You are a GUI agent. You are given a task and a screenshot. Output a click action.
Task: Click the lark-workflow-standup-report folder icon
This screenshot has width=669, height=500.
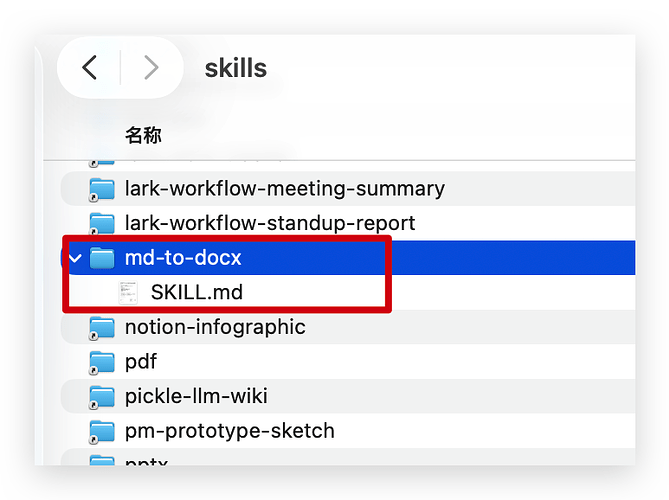click(102, 224)
